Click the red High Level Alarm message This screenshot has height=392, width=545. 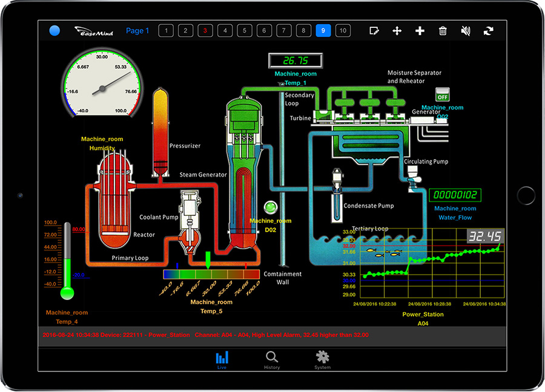(x=205, y=335)
